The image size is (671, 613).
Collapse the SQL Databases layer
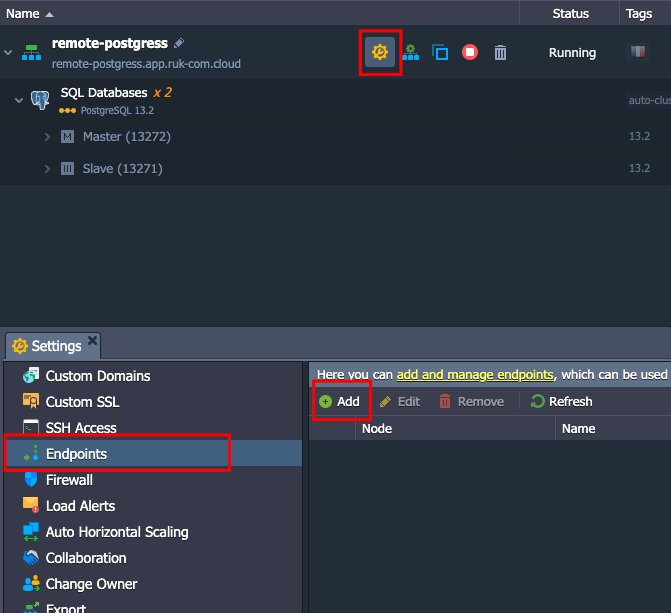pyautogui.click(x=19, y=100)
